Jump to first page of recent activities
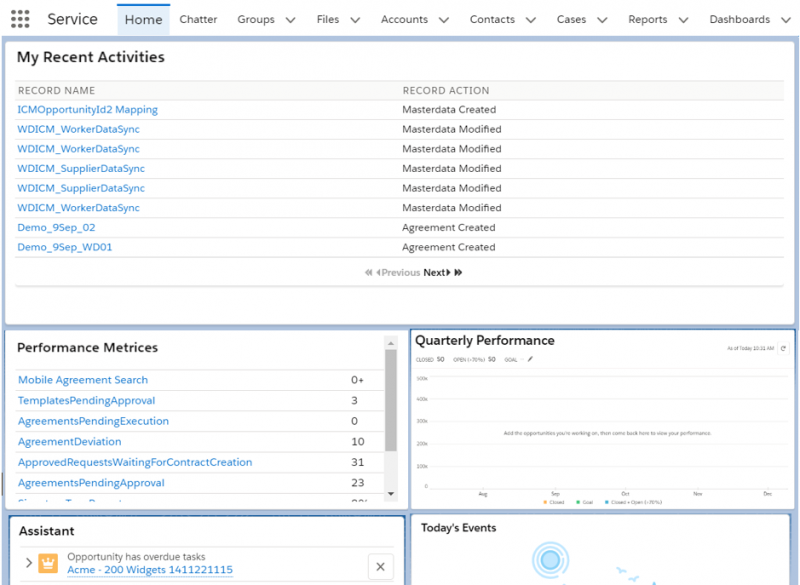Screen dimensions: 800x585 [x=371, y=271]
